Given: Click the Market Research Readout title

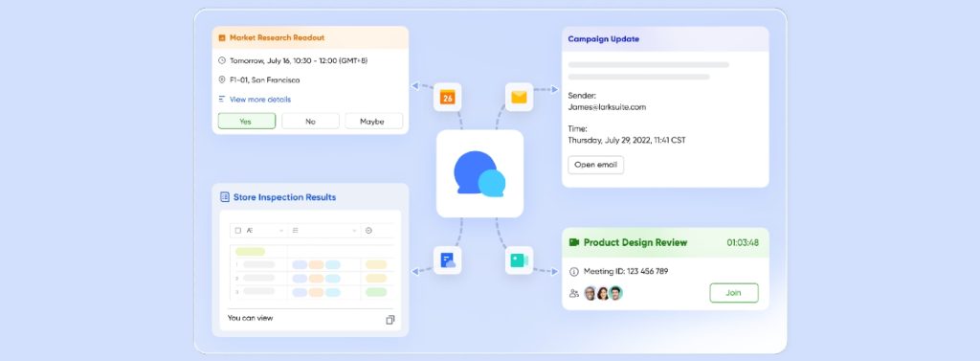Looking at the screenshot, I should point(277,37).
